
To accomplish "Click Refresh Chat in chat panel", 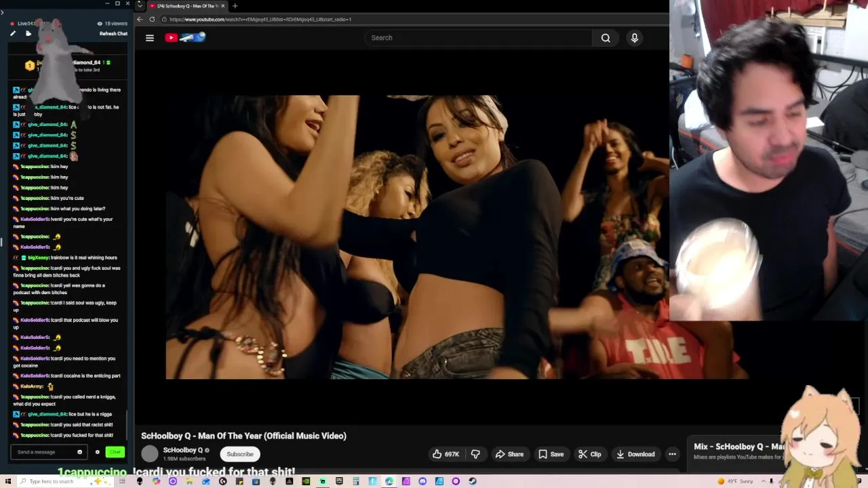I will tap(113, 33).
